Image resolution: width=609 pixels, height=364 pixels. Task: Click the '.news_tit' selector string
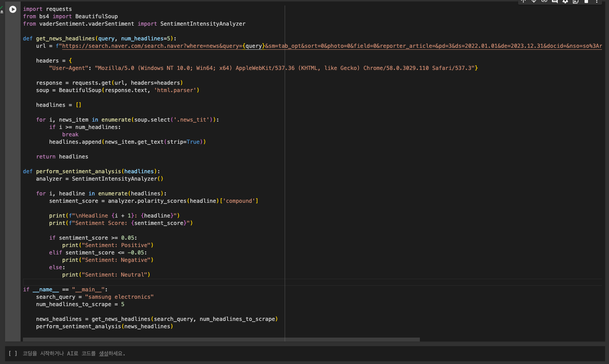192,120
